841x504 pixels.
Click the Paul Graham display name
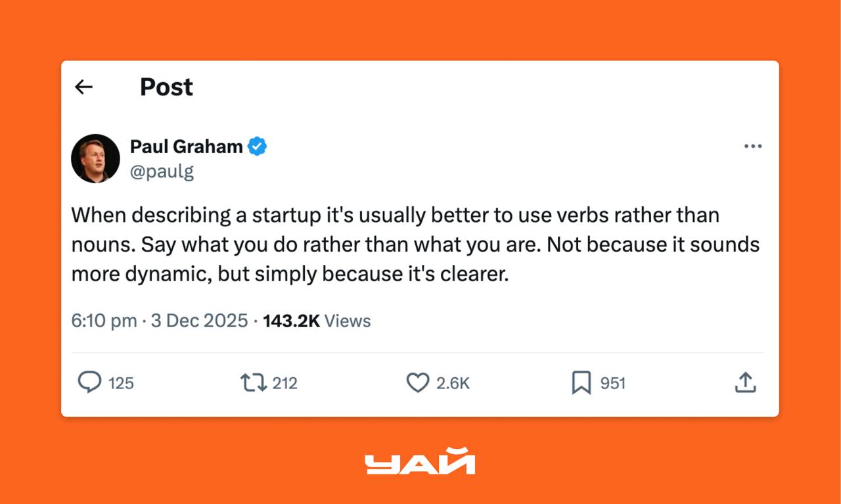(186, 147)
